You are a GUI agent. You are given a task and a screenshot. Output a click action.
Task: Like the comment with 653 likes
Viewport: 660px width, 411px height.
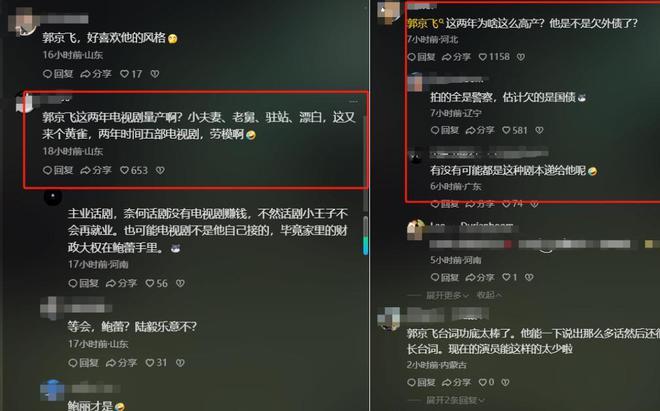125,170
